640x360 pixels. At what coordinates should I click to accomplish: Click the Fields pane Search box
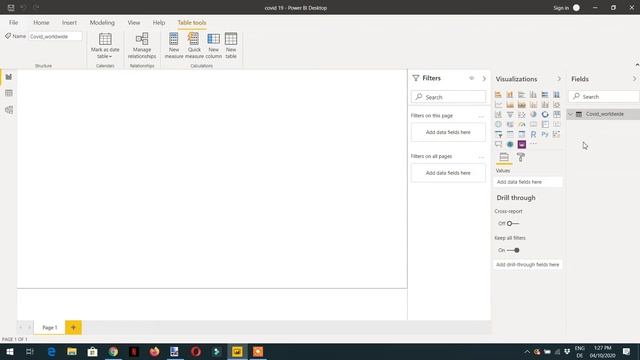tap(604, 97)
